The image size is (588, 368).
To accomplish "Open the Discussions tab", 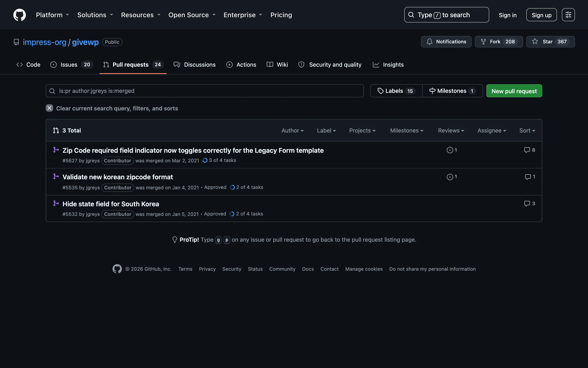I will [194, 64].
